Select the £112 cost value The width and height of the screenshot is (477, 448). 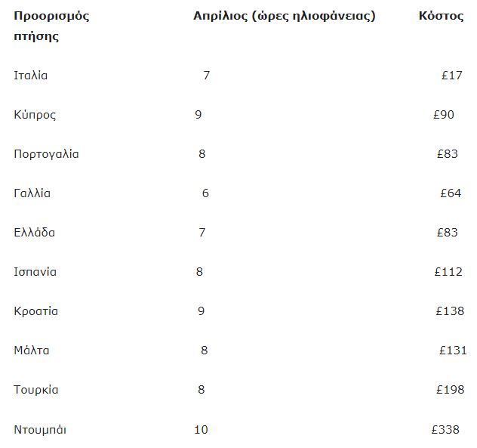coord(449,272)
